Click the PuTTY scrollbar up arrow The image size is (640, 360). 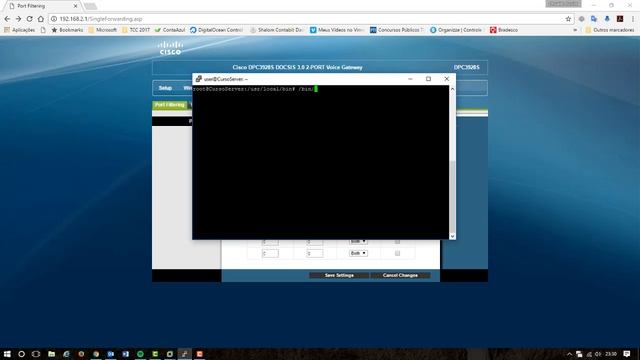pyautogui.click(x=452, y=89)
